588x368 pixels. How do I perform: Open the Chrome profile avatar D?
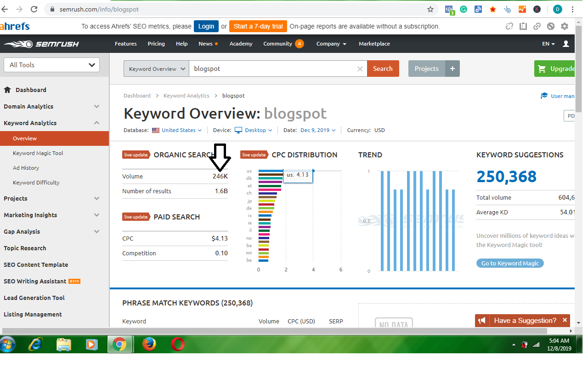tap(557, 9)
